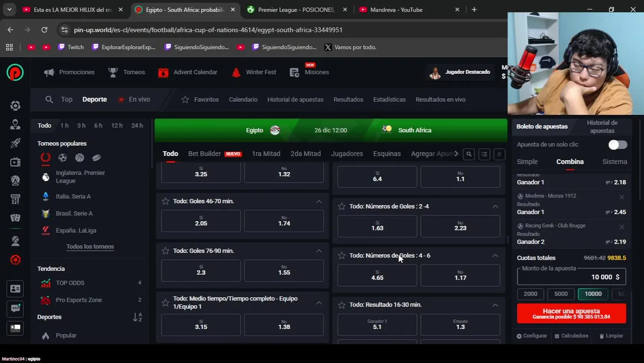Remove Racing Genk - Club Brugge from slip

(622, 226)
